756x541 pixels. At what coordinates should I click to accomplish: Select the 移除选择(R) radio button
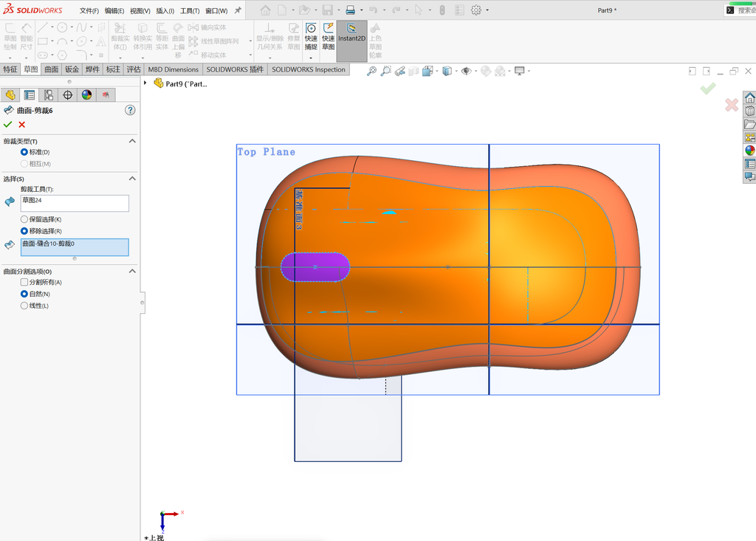24,231
